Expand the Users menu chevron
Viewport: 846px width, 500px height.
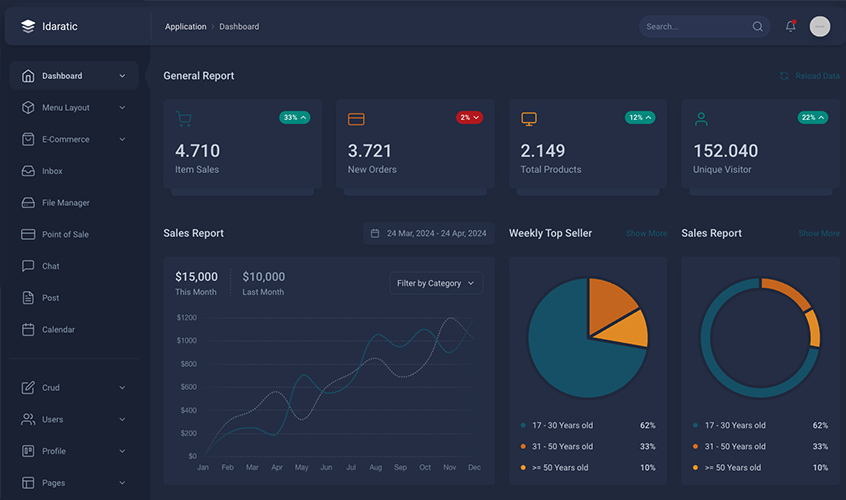(122, 419)
